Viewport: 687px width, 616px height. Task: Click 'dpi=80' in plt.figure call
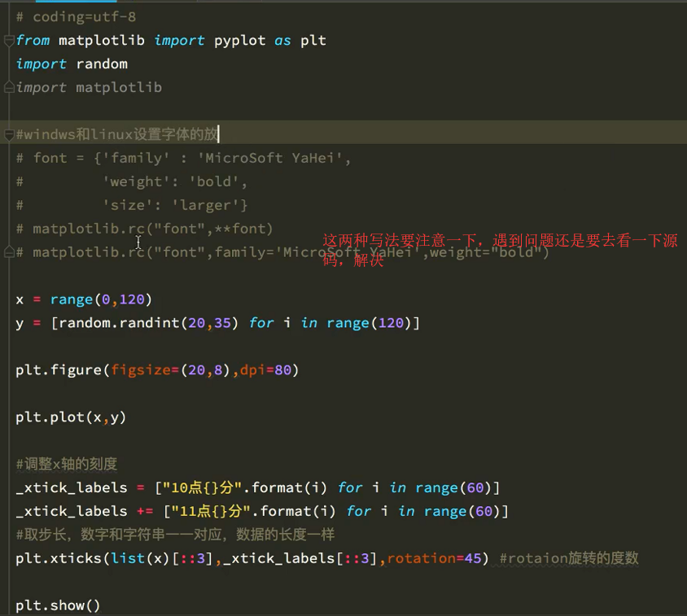pos(265,370)
